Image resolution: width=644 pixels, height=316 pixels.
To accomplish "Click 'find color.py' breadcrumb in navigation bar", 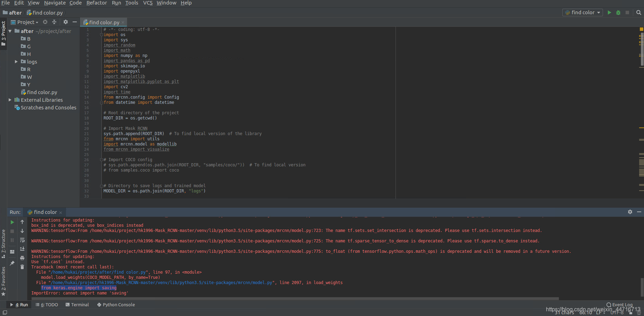I will point(45,13).
